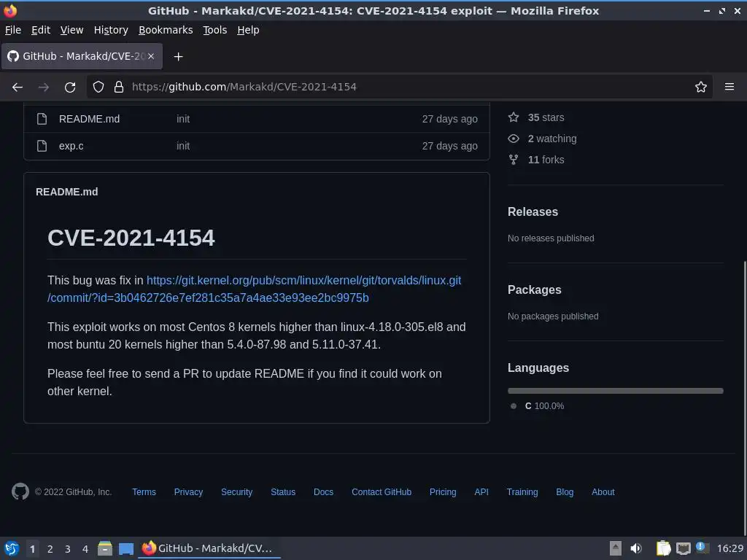Open the README.md file link
Image resolution: width=747 pixels, height=560 pixels.
click(x=89, y=119)
